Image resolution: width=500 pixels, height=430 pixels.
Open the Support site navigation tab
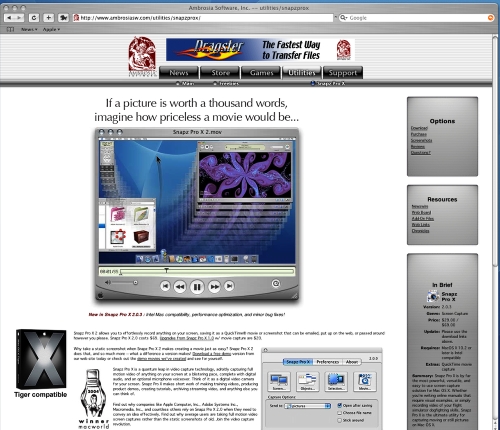pyautogui.click(x=343, y=73)
